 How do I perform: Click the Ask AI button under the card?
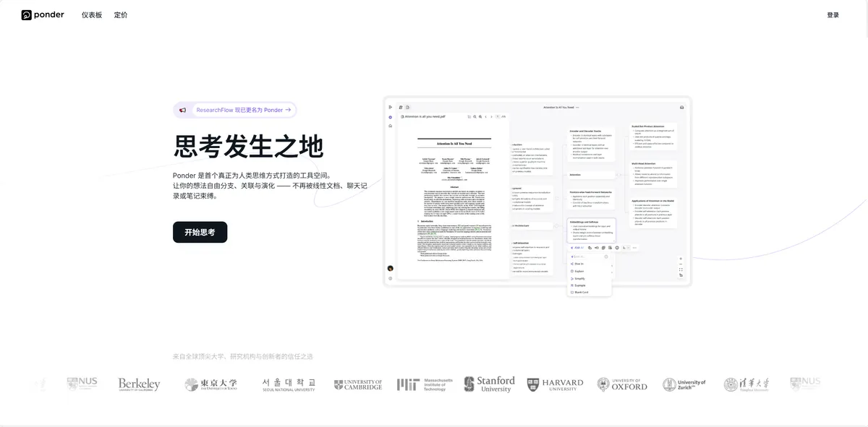pos(577,248)
